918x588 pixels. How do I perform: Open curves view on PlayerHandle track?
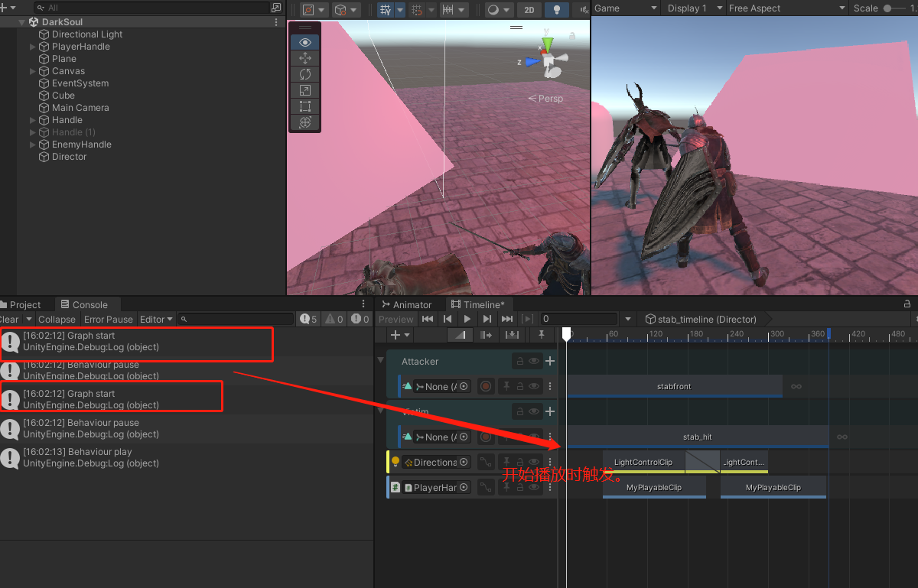pyautogui.click(x=485, y=487)
